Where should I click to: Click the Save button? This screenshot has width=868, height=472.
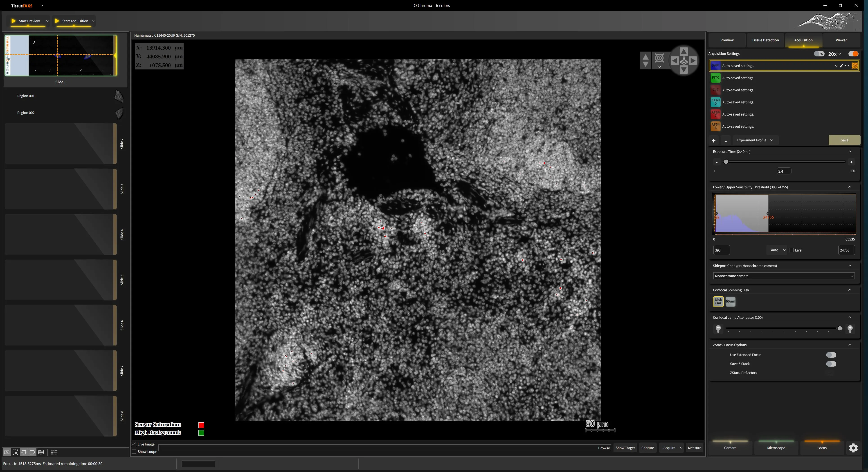coord(844,140)
